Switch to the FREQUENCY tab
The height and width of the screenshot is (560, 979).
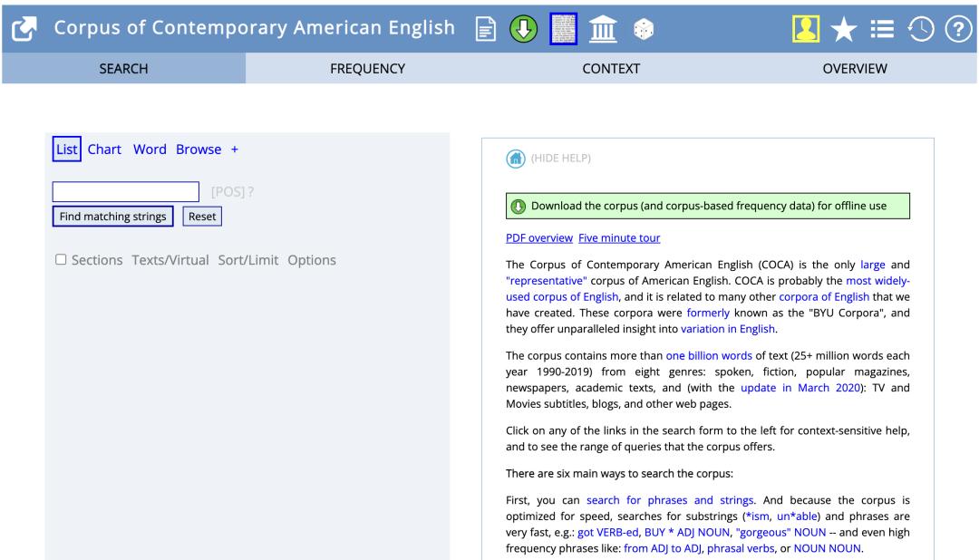tap(367, 68)
